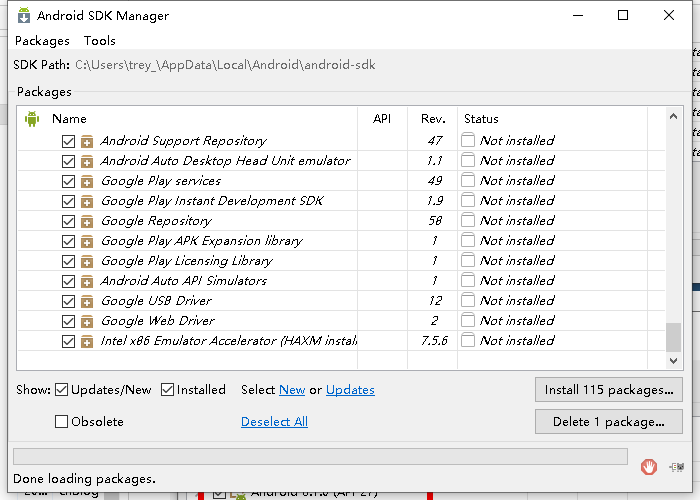Uncheck Android Auto Desktop Head Unit emulator checkbox
Viewport: 700px width, 500px height.
click(x=68, y=161)
